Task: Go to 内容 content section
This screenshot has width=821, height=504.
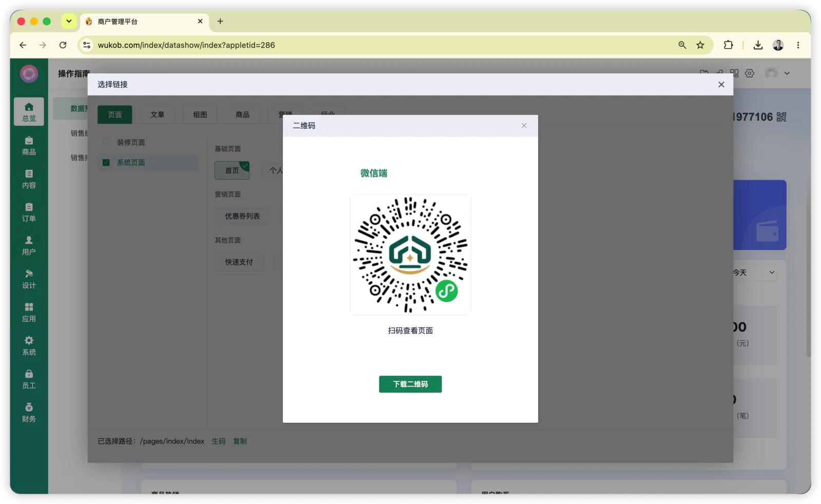Action: (29, 179)
